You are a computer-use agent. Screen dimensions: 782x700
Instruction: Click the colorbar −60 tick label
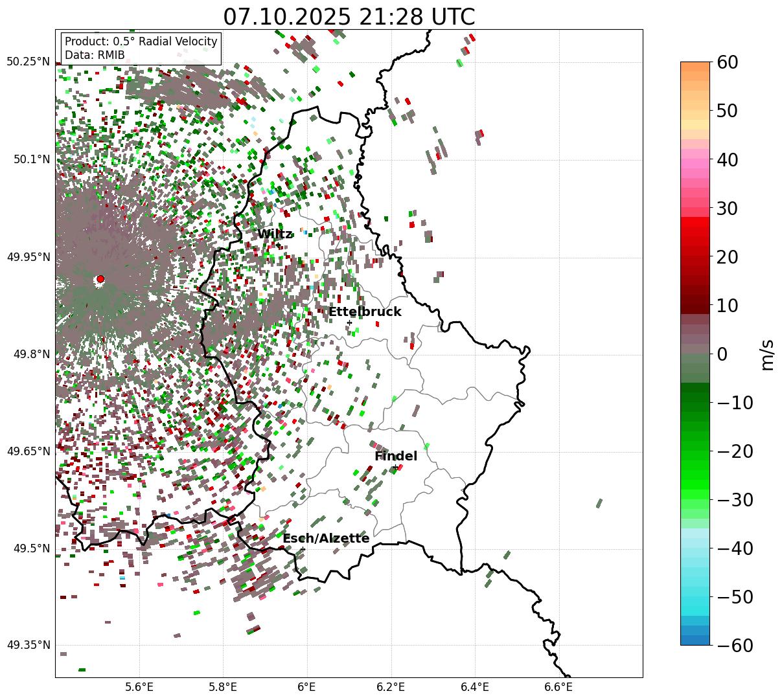click(735, 646)
